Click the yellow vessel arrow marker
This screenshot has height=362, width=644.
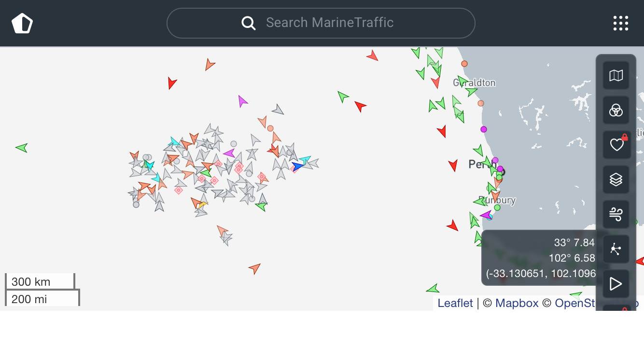[x=202, y=206]
